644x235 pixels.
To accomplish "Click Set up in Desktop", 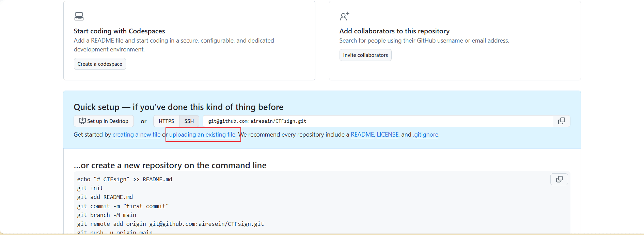I will pos(104,121).
